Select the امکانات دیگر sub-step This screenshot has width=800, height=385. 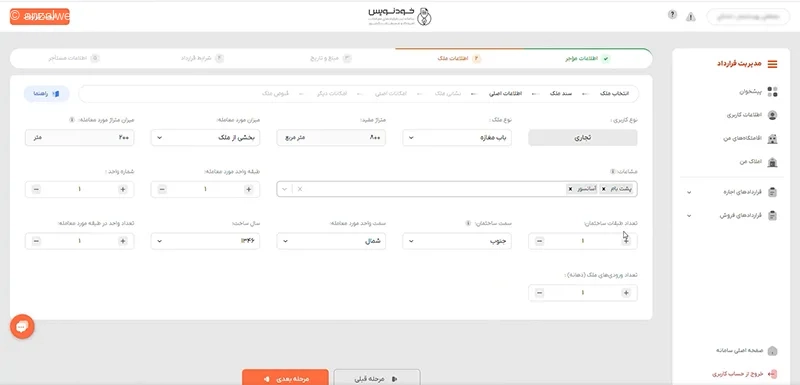point(332,94)
